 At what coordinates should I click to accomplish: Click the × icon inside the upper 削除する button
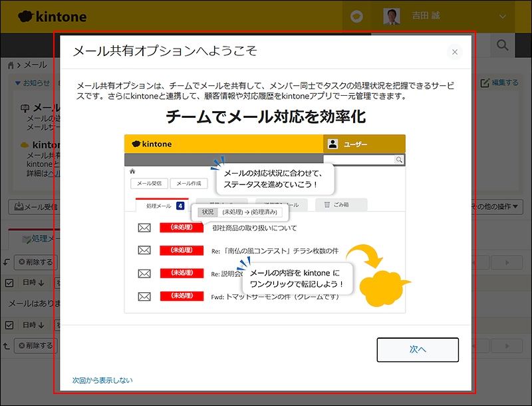point(21,262)
